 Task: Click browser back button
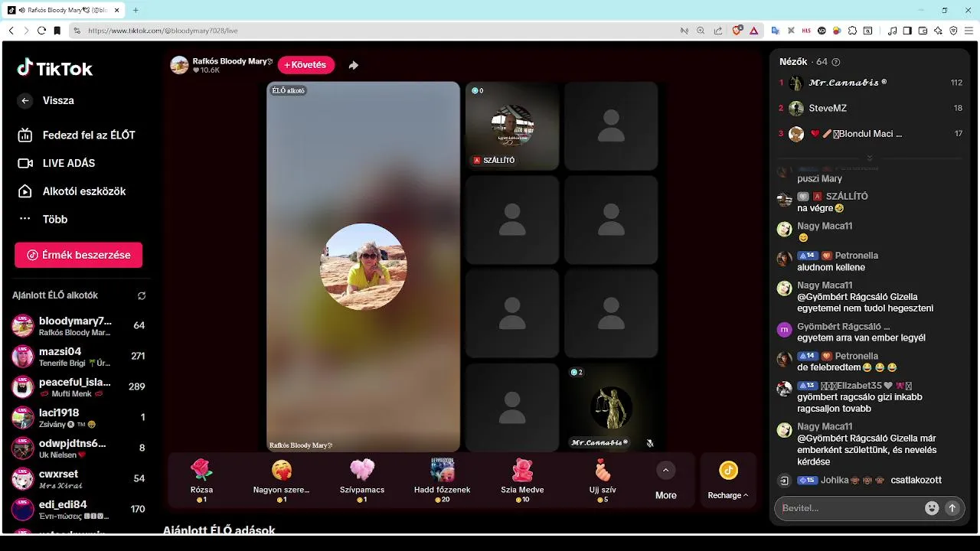coord(11,31)
